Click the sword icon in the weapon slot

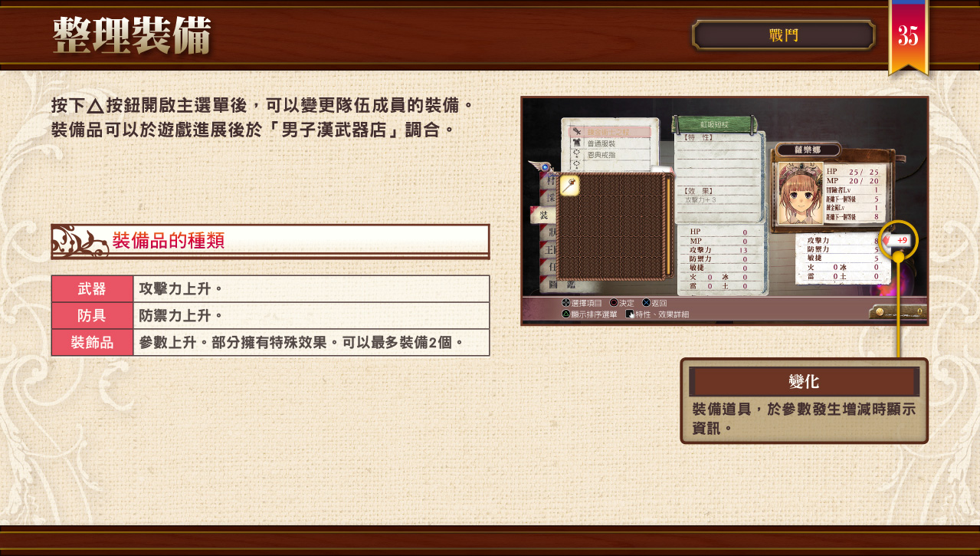pyautogui.click(x=576, y=132)
